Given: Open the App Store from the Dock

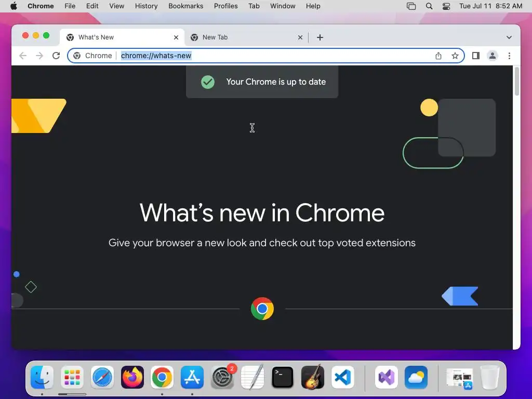Looking at the screenshot, I should click(192, 377).
